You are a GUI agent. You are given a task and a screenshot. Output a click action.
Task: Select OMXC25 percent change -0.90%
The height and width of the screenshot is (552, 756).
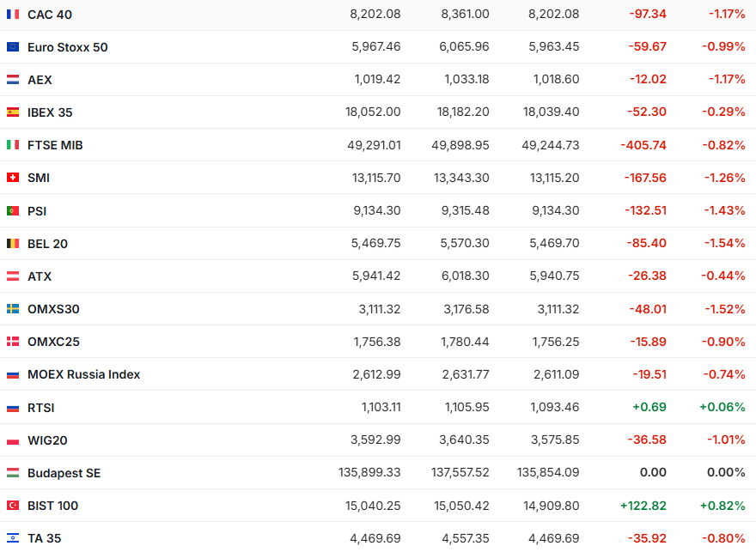723,342
